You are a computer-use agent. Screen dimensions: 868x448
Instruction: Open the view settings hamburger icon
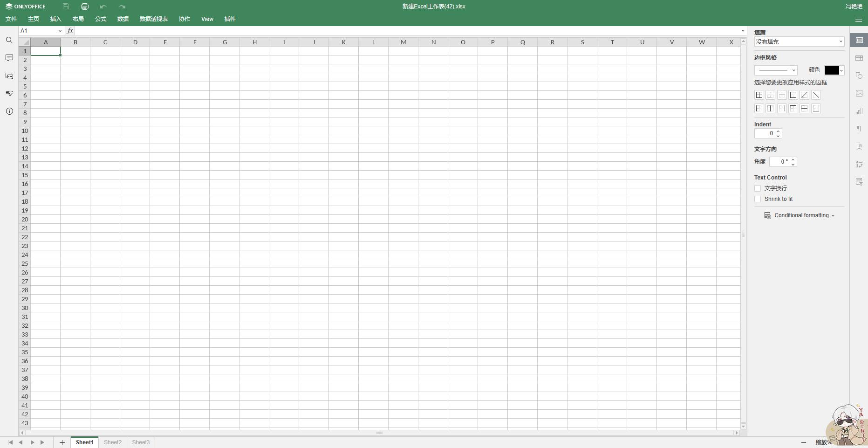859,20
